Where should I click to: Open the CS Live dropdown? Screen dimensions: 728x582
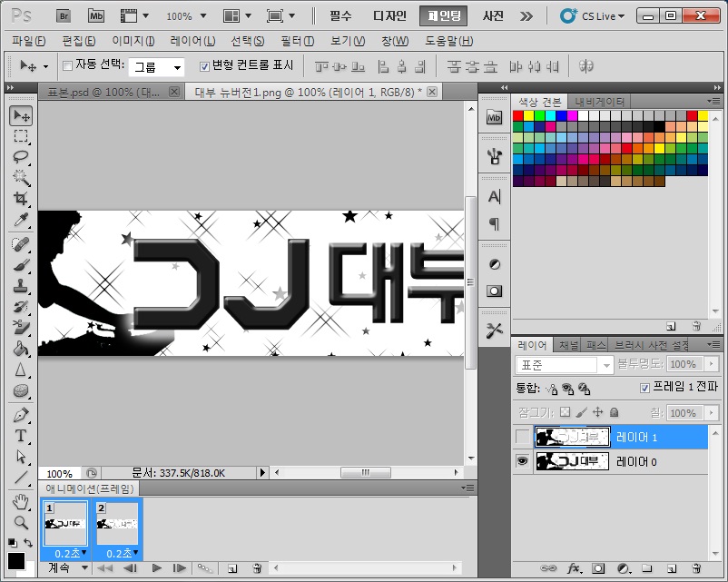(x=593, y=16)
